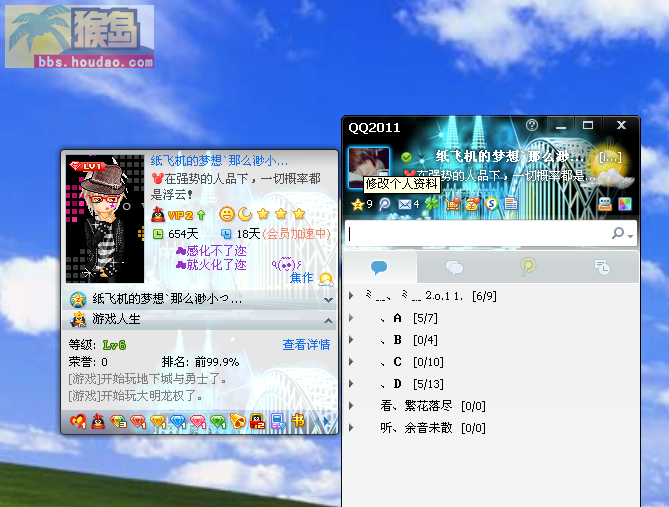Click the orange bell badge
Screen dimensions: 669x507
[x=238, y=422]
